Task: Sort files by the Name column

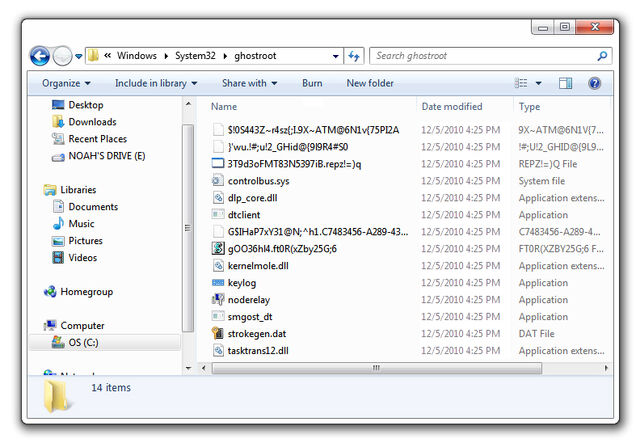Action: pos(224,107)
